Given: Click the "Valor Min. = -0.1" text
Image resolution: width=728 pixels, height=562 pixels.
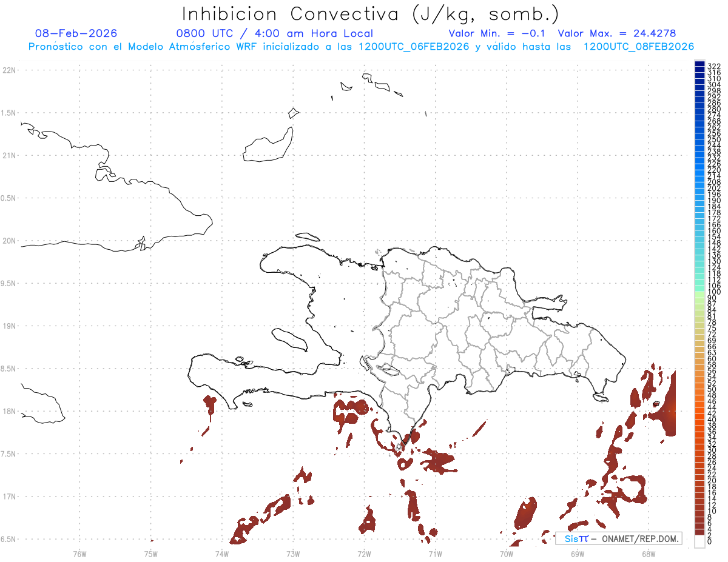Looking at the screenshot, I should [497, 33].
